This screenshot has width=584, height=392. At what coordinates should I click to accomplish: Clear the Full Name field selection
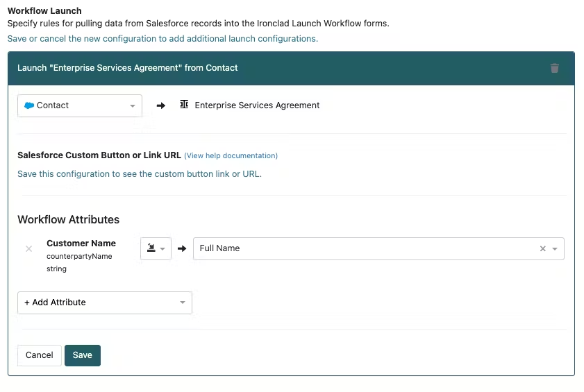(542, 248)
